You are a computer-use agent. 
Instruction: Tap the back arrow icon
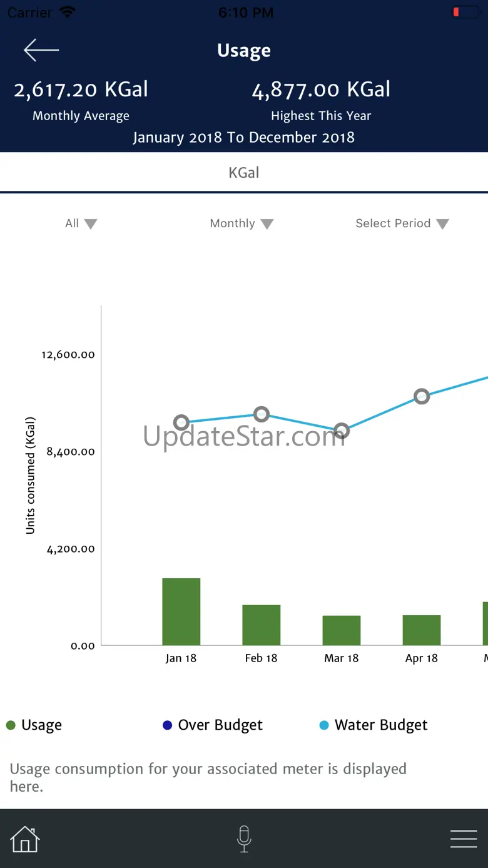41,50
